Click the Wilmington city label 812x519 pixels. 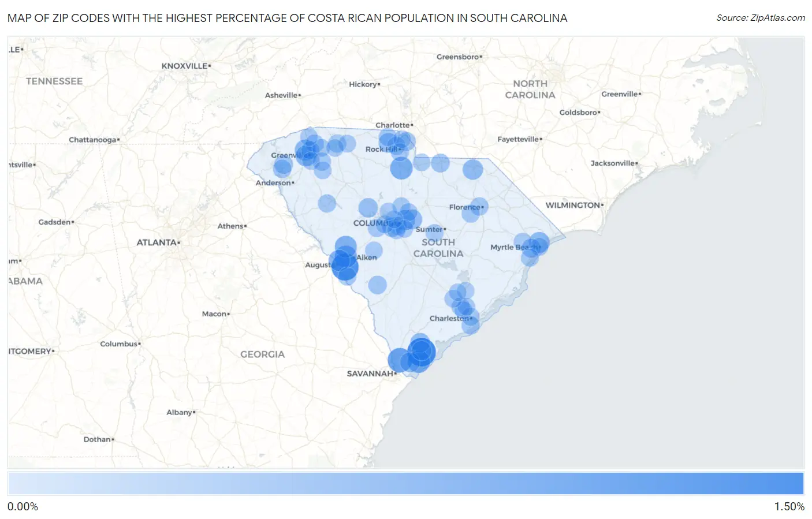pos(575,205)
